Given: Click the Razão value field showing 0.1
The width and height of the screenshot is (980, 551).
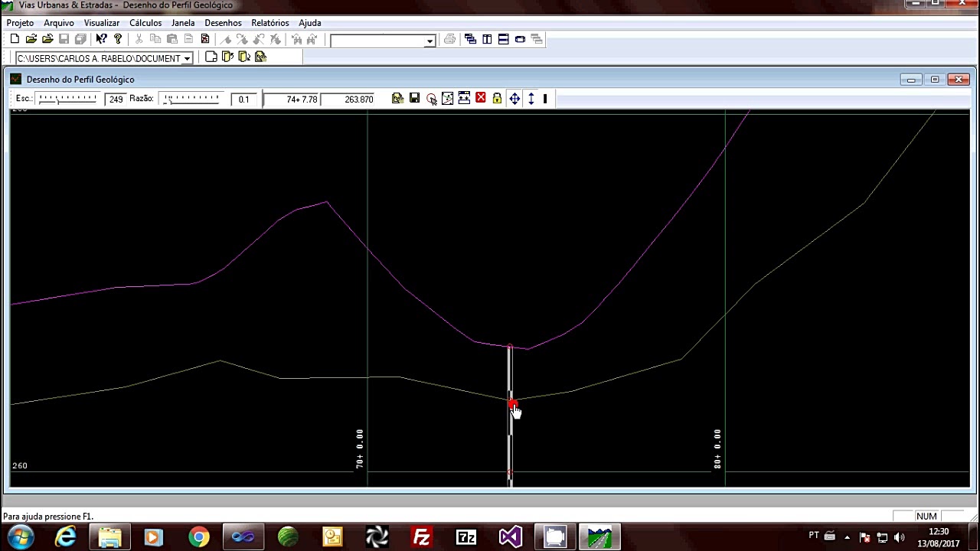Looking at the screenshot, I should pyautogui.click(x=243, y=99).
